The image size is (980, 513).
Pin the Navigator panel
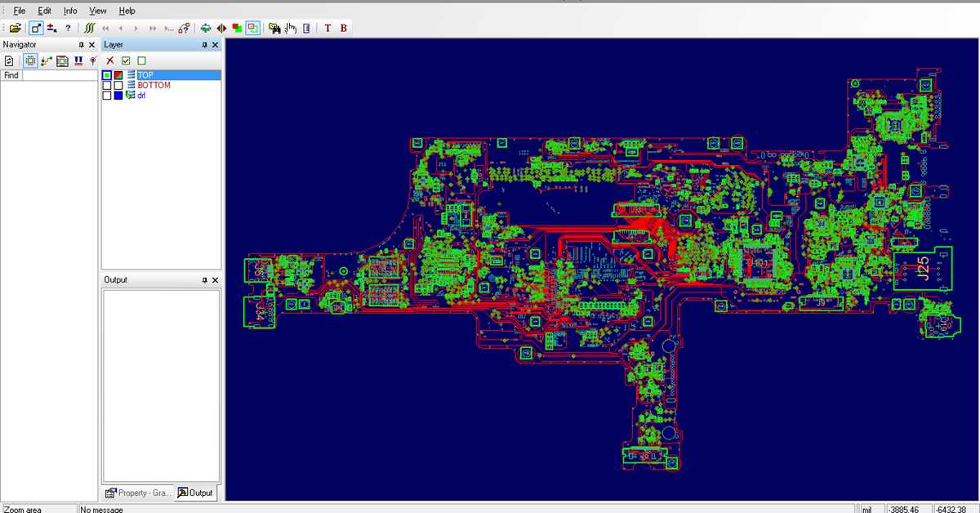[81, 45]
